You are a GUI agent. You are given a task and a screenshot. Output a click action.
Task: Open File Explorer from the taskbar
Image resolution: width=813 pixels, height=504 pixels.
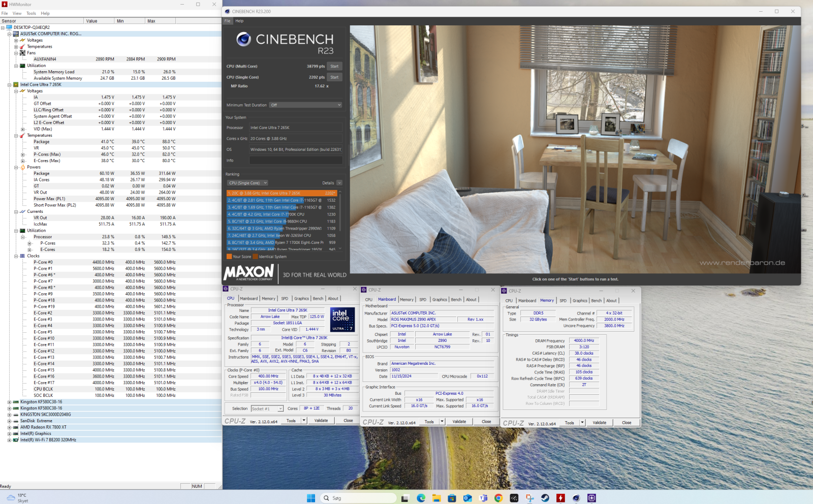pyautogui.click(x=436, y=498)
